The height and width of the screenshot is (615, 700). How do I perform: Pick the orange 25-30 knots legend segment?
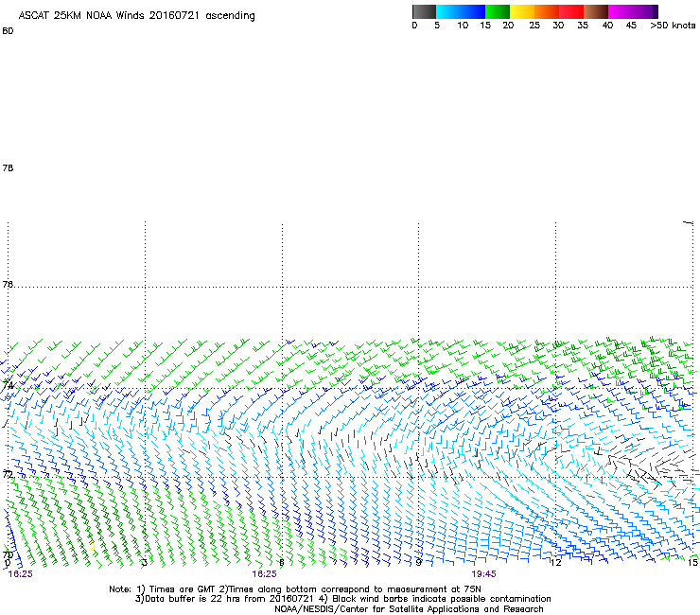547,11
